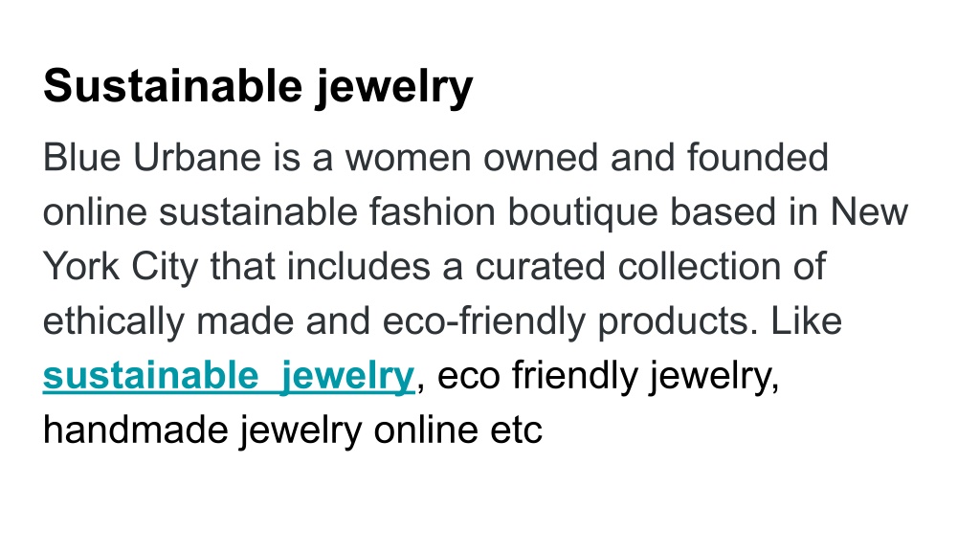The width and height of the screenshot is (980, 551).
Task: Click the word 'eco-friendly' in the paragraph
Action: coord(483,321)
